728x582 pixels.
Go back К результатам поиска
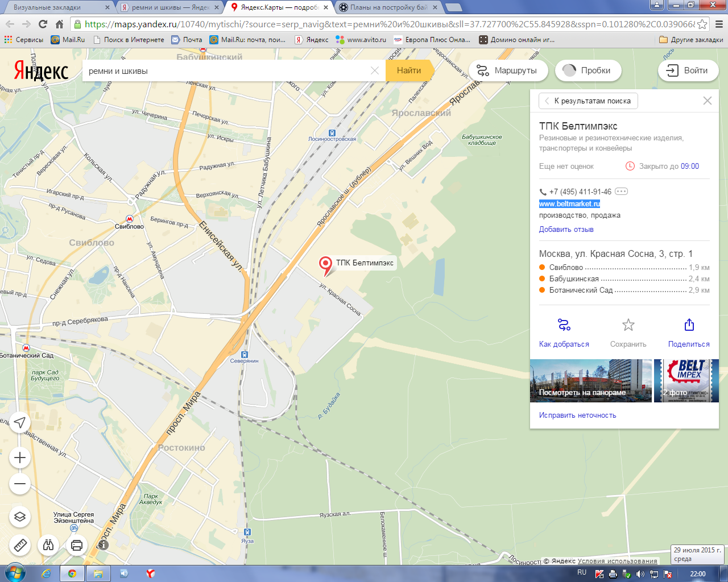click(588, 101)
